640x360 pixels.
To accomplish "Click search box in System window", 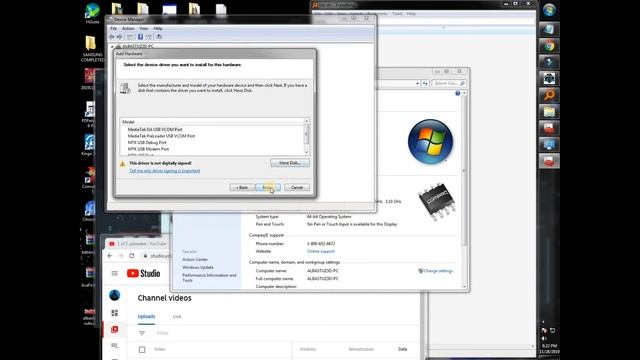I will pos(449,83).
